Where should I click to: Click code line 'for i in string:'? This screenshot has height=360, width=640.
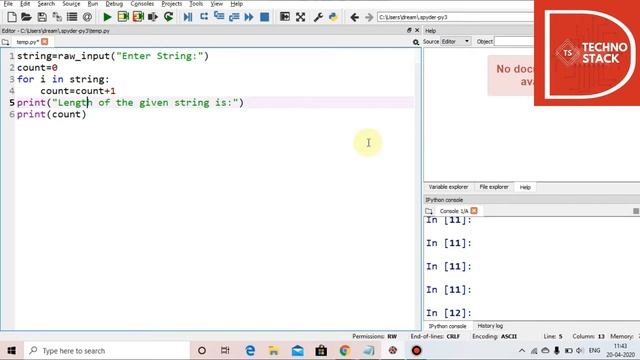[x=63, y=79]
